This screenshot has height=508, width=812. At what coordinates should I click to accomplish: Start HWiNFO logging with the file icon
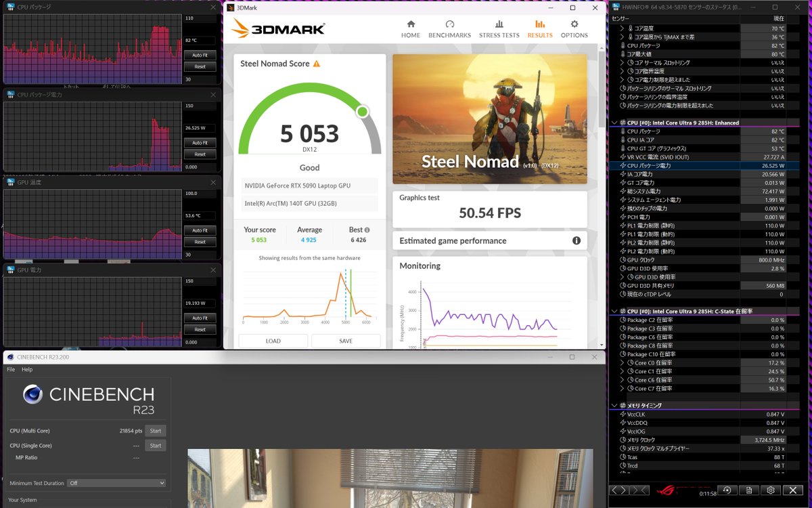(x=749, y=490)
